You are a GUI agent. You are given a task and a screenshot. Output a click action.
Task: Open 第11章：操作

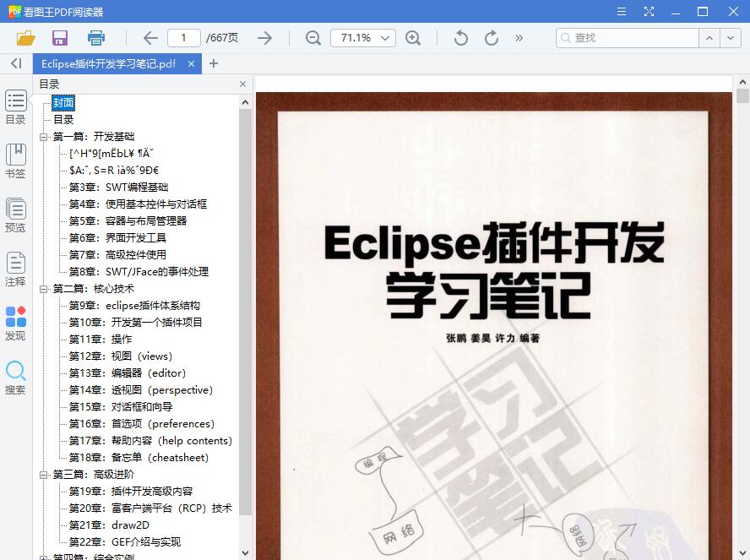tap(101, 339)
